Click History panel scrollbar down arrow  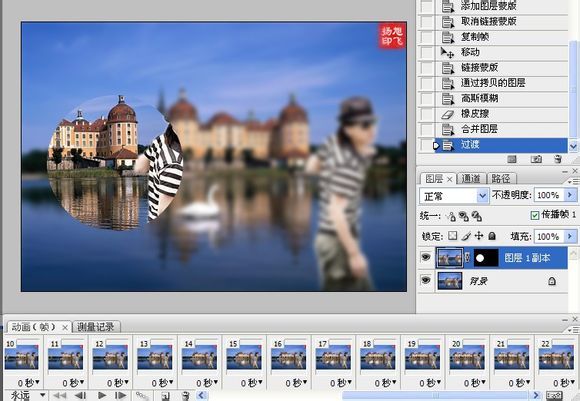573,146
